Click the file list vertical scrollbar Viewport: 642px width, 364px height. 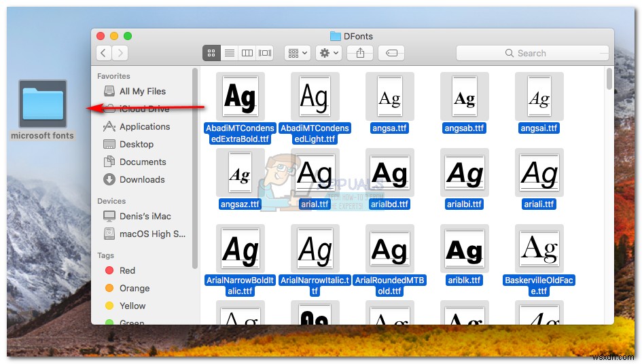[609, 79]
